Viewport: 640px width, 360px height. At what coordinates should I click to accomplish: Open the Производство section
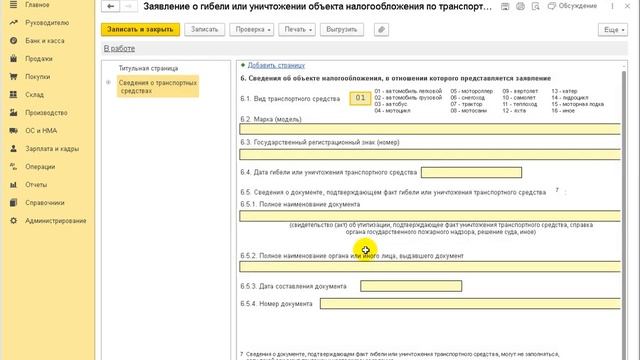(46, 113)
